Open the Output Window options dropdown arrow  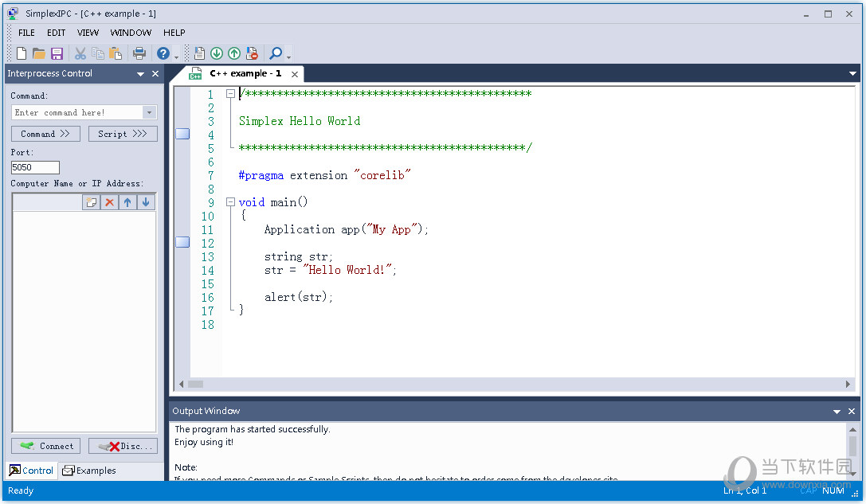coord(837,412)
